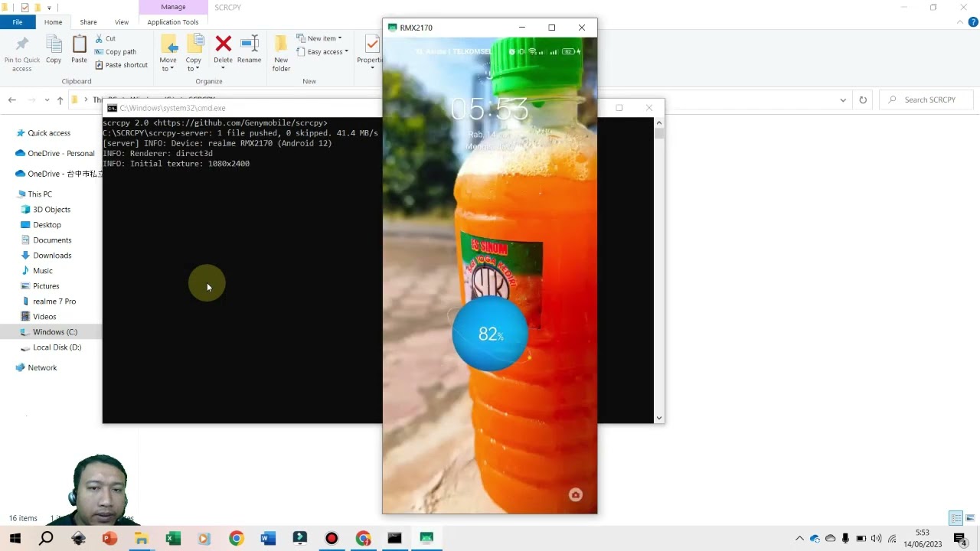This screenshot has height=551, width=980.
Task: Show hidden system tray icons
Action: pos(799,539)
